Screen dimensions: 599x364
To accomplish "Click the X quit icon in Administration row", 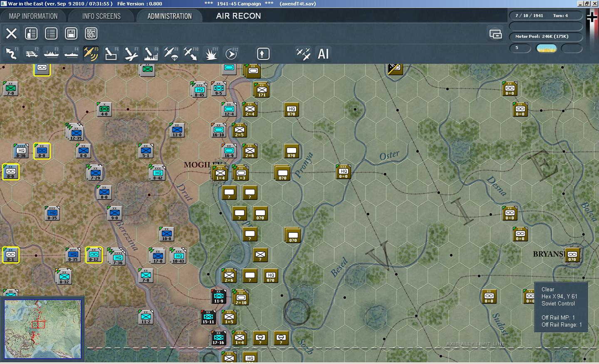I will (11, 33).
